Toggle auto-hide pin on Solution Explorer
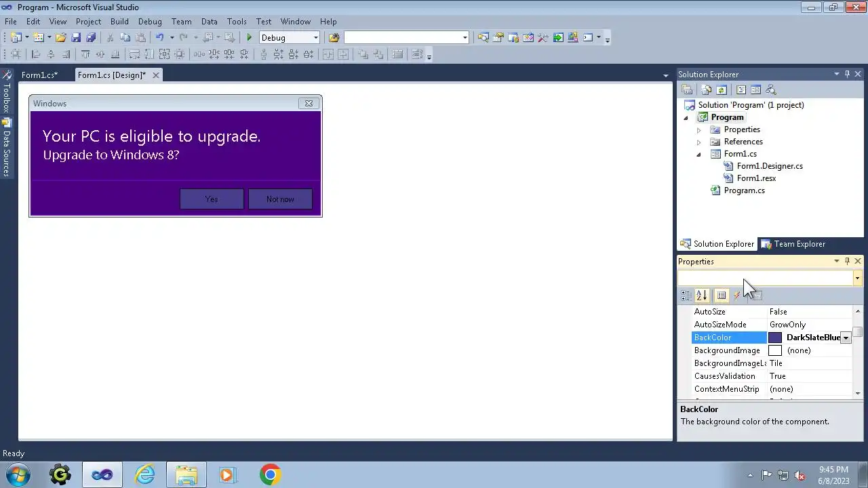868x488 pixels. [847, 75]
